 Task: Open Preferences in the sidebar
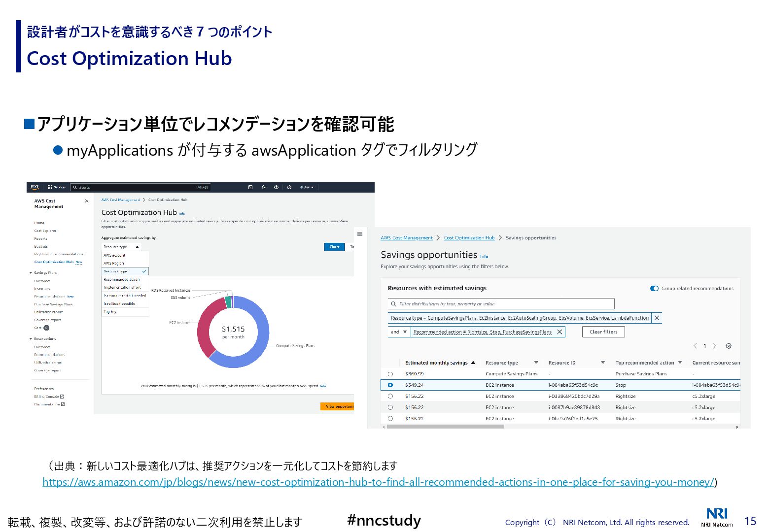44,389
